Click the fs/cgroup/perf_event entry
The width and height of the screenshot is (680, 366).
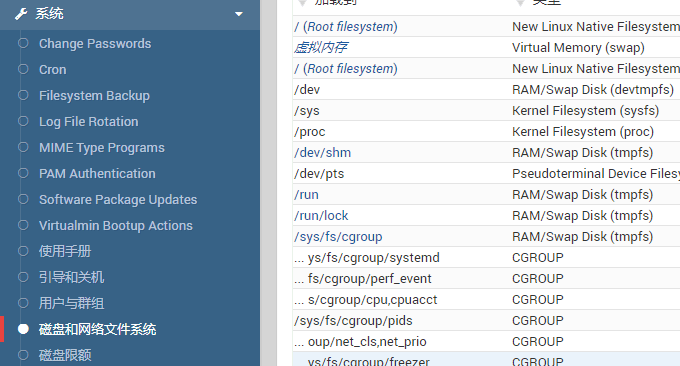coord(363,279)
